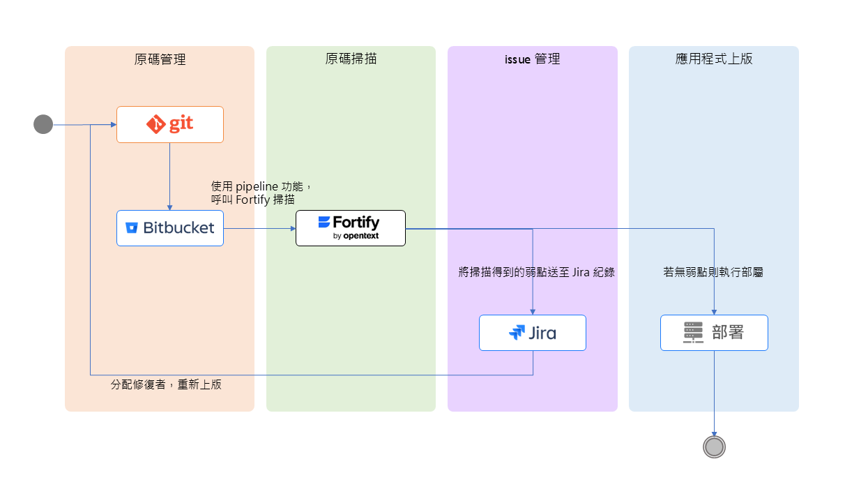
Task: Click the server deployment icon
Action: [693, 333]
